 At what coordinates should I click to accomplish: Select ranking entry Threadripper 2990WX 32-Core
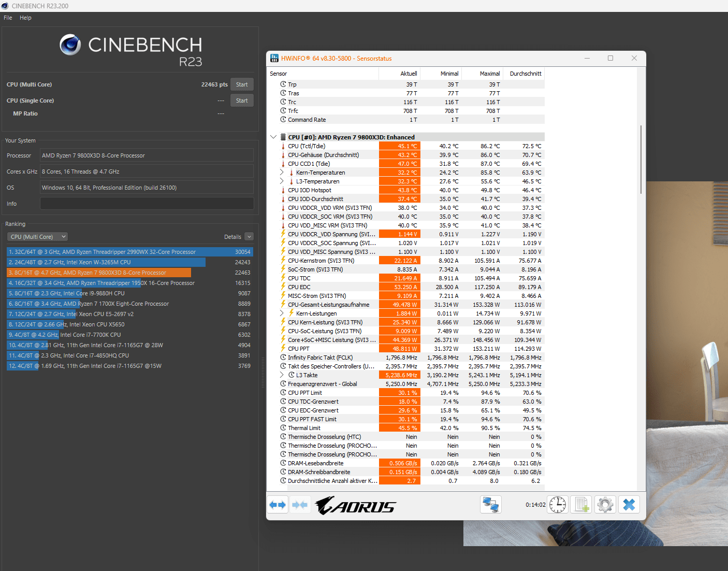coord(129,252)
